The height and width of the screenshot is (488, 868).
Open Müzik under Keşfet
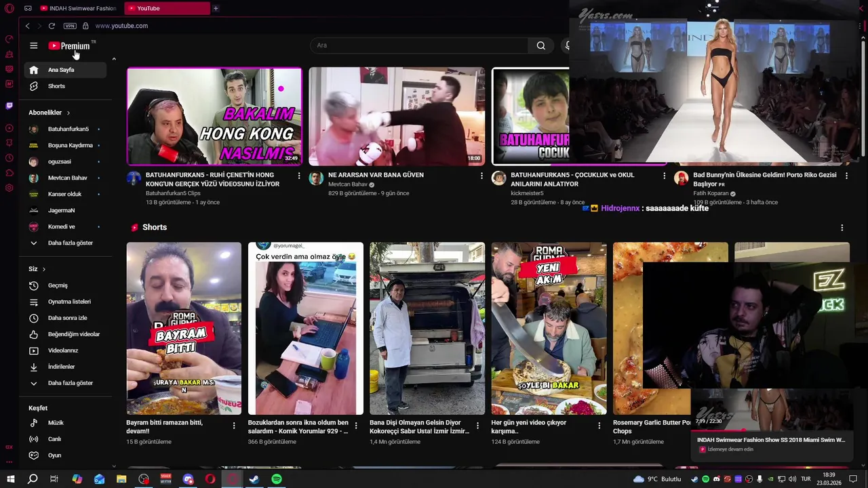66,423
